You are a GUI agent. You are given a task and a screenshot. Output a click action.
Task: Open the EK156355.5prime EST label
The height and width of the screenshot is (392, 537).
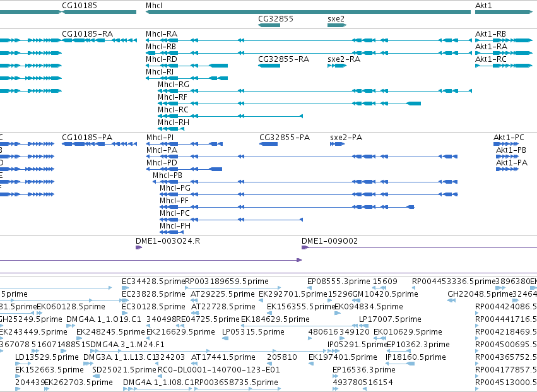coord(301,307)
